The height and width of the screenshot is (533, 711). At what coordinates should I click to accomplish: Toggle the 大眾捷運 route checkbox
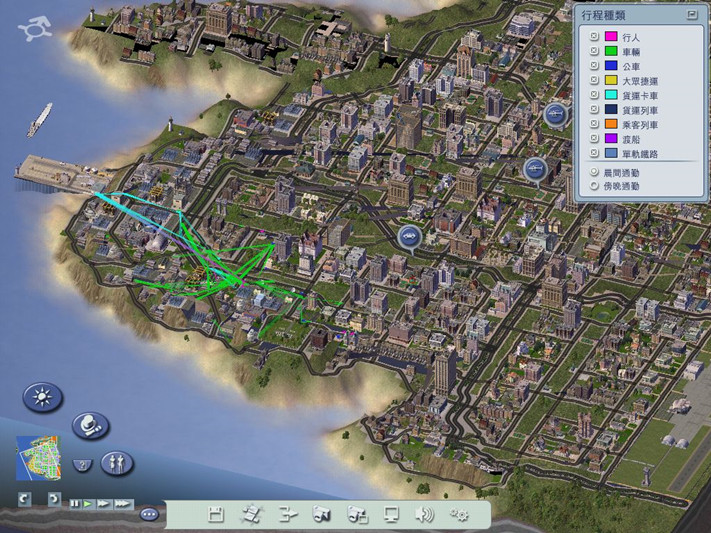pyautogui.click(x=594, y=80)
